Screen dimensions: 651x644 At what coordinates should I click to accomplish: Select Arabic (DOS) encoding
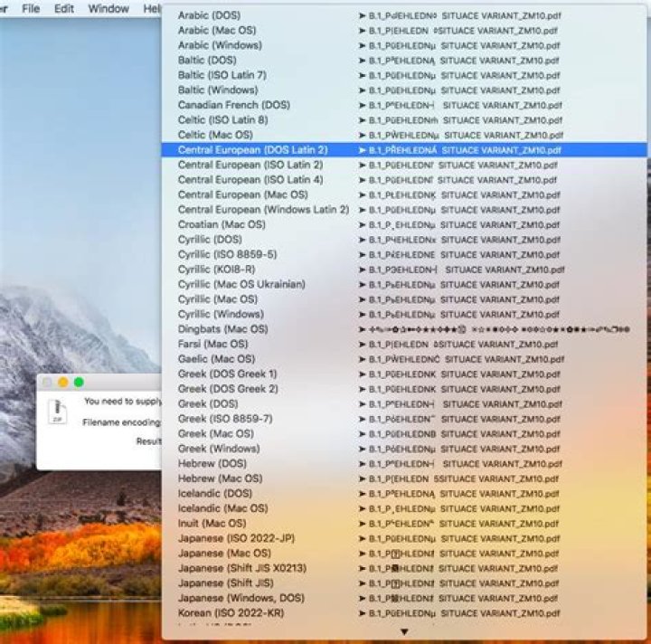click(x=404, y=15)
